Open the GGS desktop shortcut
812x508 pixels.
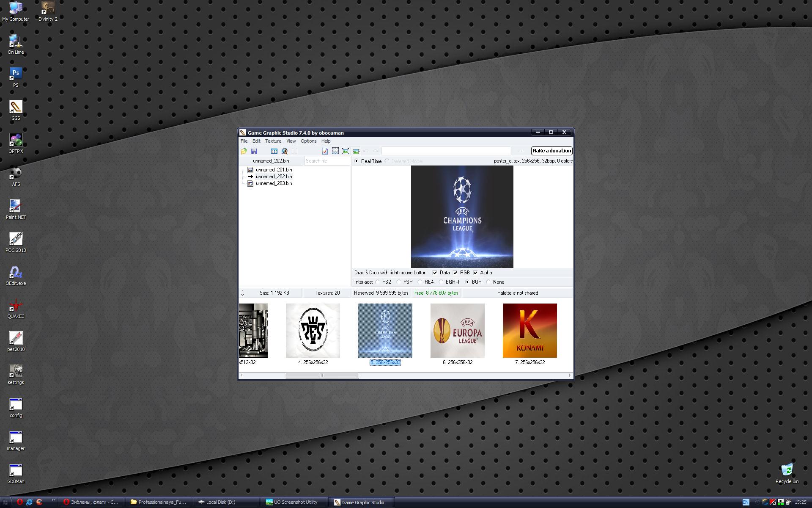16,110
